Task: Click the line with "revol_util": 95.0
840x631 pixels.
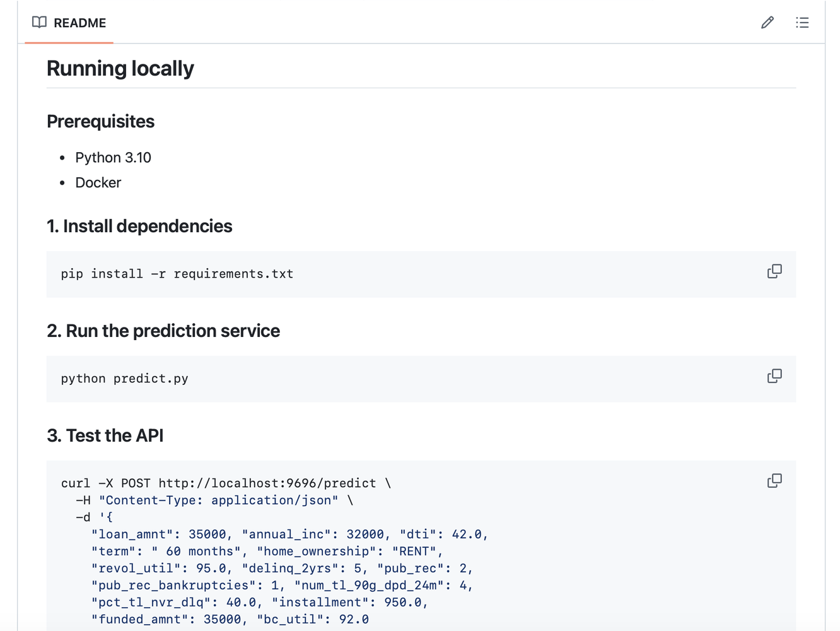Action: pyautogui.click(x=283, y=569)
